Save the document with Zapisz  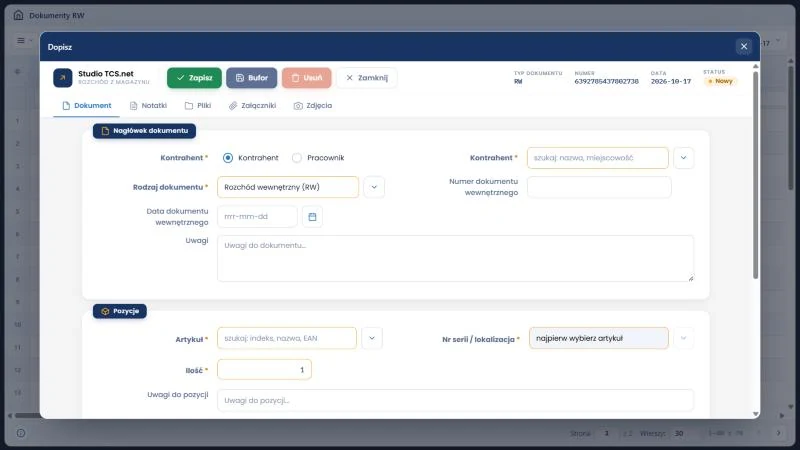[194, 78]
